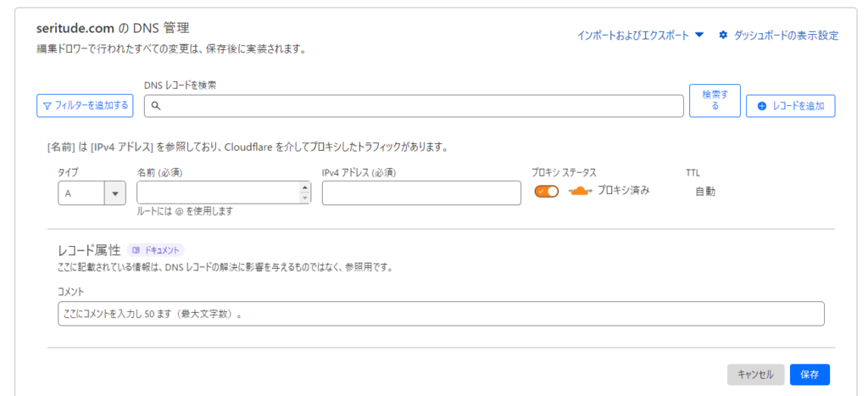
Task: Focus the IPv4 アドレス (必須) input field
Action: (421, 193)
